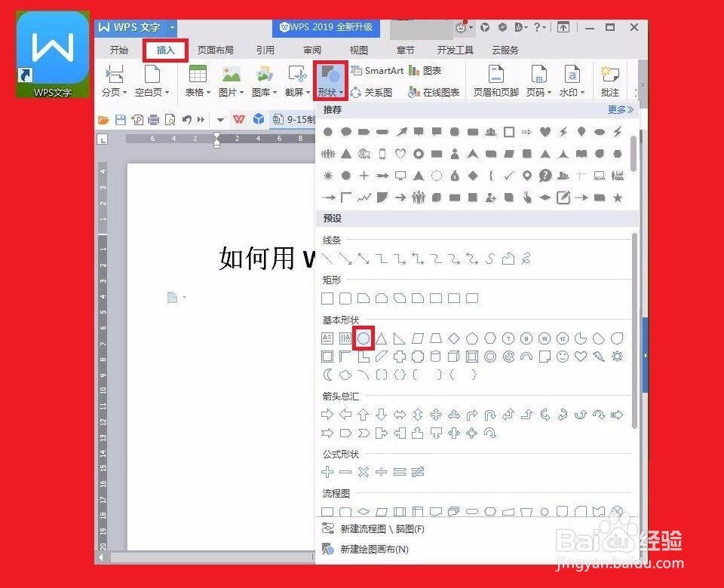Choose the filled heart in recommended shapes
724x588 pixels.
click(545, 132)
